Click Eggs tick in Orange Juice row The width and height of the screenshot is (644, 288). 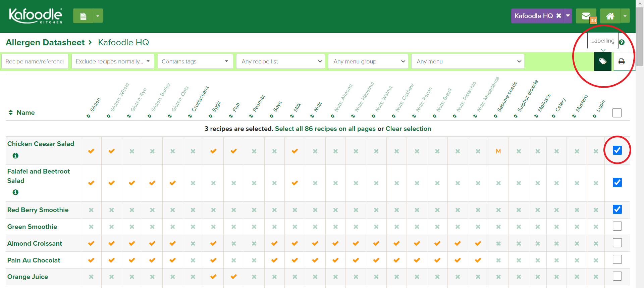pyautogui.click(x=213, y=277)
